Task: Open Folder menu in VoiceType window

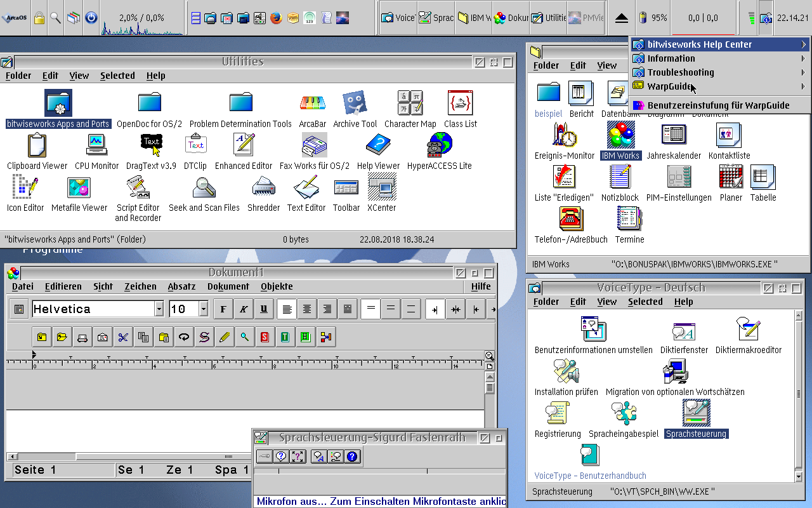Action: 546,302
